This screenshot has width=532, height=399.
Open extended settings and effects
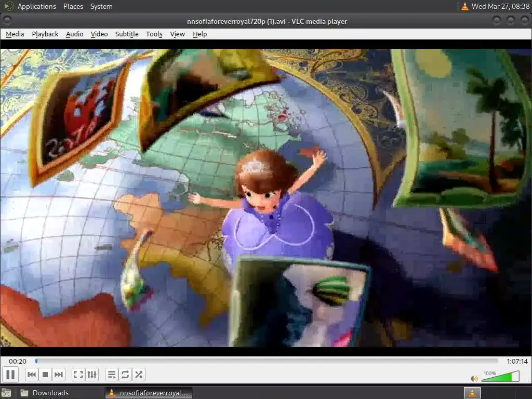click(92, 375)
